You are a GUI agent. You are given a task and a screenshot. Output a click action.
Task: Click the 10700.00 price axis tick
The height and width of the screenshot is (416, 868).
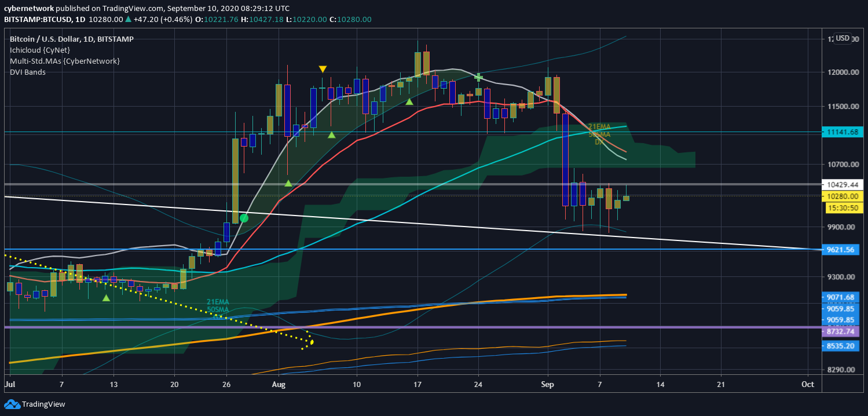click(843, 165)
